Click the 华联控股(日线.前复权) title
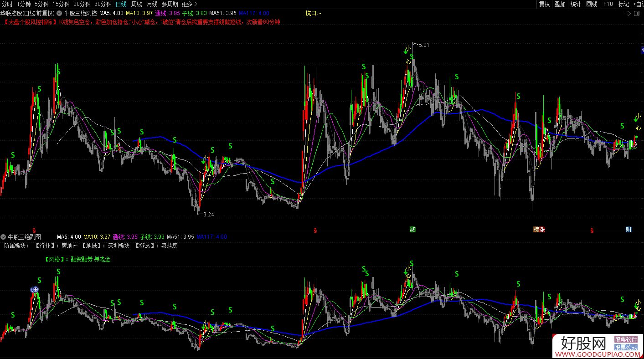Viewport: 644px width, 359px height. pos(27,13)
